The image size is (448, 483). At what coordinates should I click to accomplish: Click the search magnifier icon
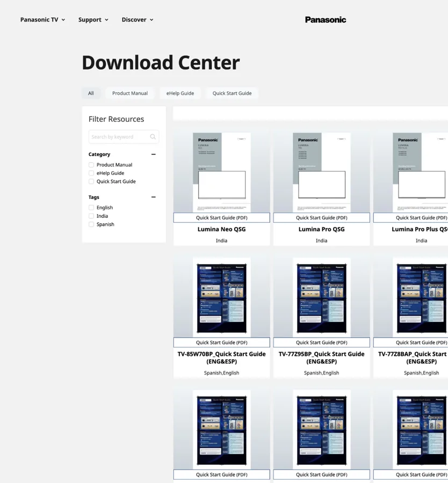[x=153, y=137]
